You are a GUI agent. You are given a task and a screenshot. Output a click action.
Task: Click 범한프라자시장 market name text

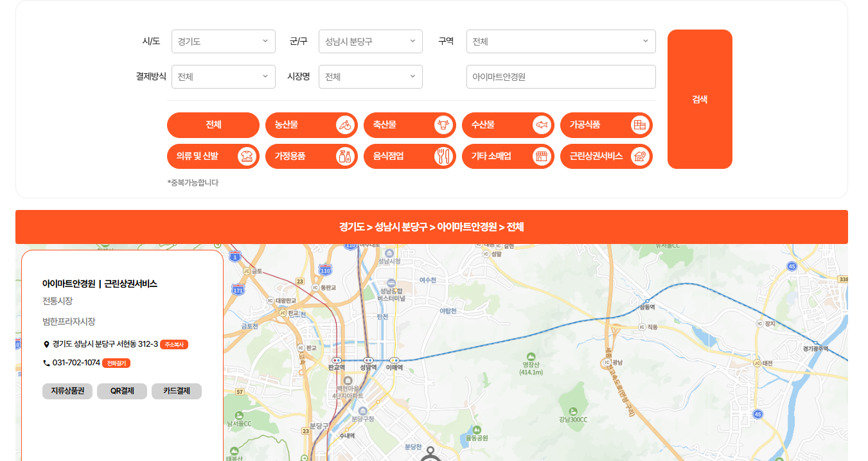pyautogui.click(x=69, y=321)
